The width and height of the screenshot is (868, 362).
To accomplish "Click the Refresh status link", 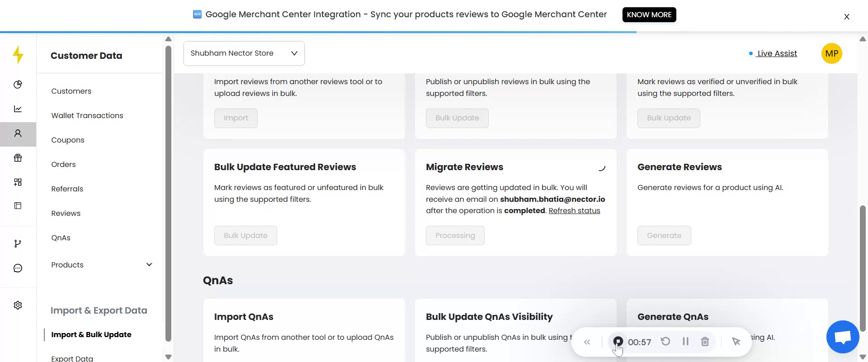I will click(x=574, y=210).
